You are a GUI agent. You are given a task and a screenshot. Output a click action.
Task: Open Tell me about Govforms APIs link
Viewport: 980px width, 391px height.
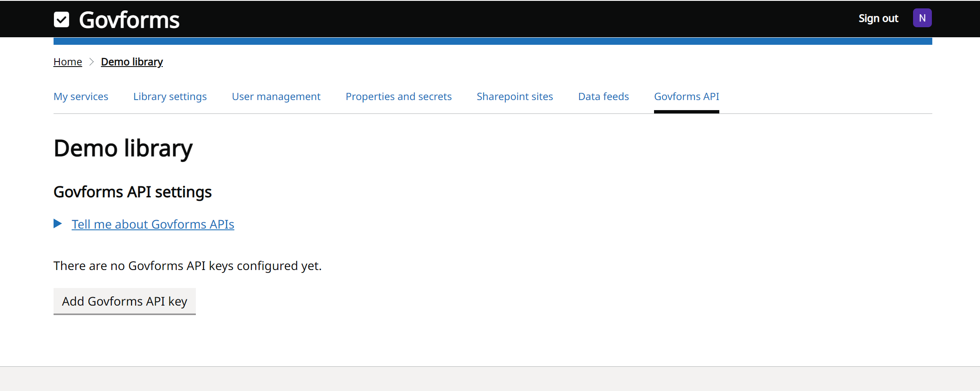point(153,224)
